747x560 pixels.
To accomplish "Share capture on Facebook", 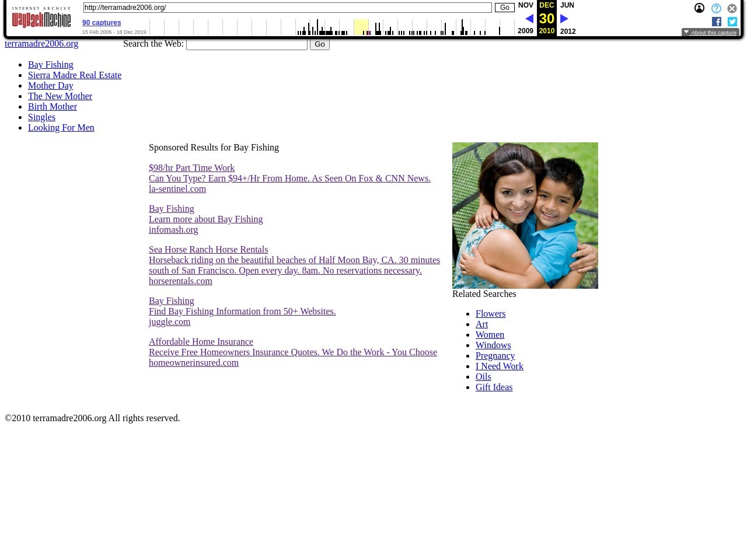I will point(717,22).
